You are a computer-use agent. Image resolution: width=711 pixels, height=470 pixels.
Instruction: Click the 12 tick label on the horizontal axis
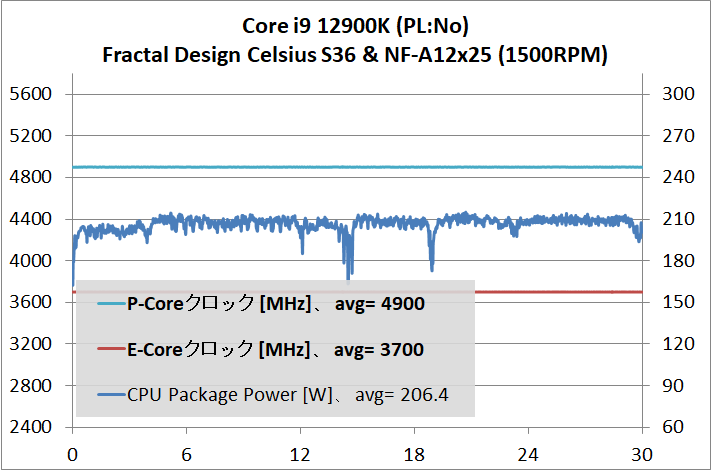click(300, 451)
